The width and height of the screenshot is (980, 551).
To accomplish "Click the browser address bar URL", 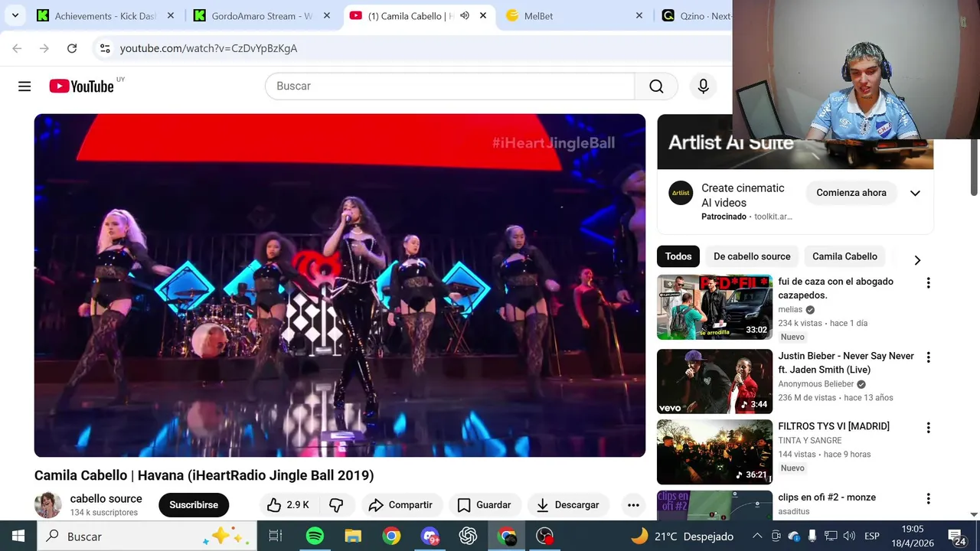I will point(208,48).
